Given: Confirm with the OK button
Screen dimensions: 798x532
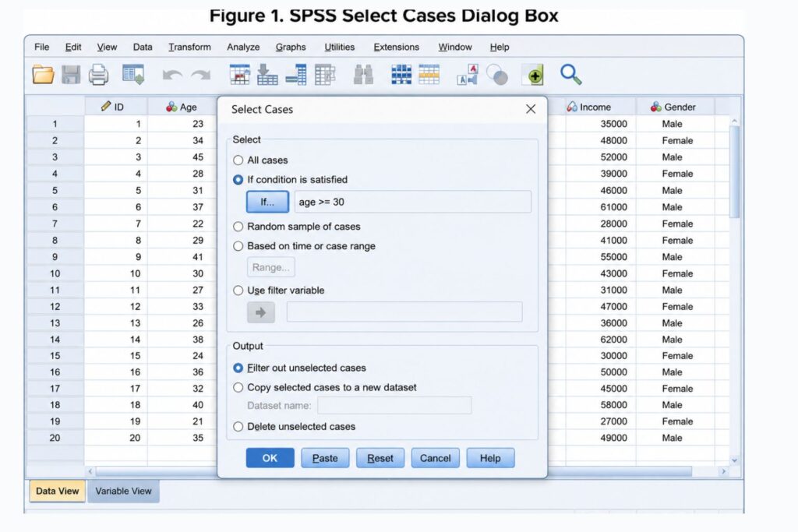Looking at the screenshot, I should pyautogui.click(x=270, y=458).
